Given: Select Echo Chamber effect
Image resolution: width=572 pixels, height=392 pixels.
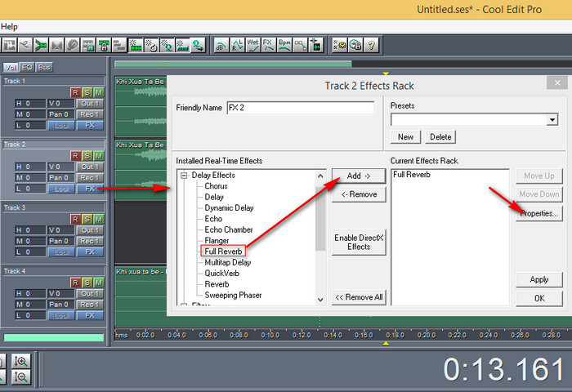Looking at the screenshot, I should coord(229,229).
